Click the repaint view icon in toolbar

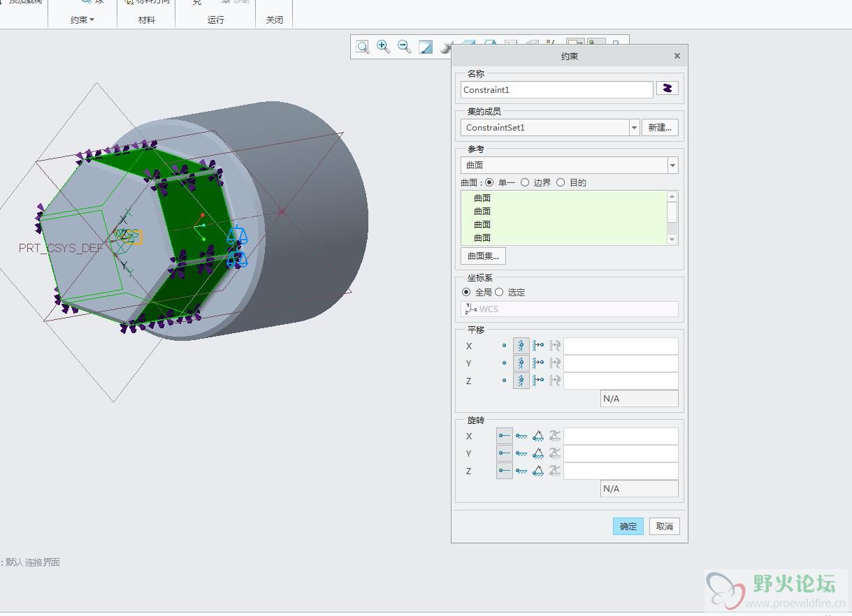(x=426, y=47)
